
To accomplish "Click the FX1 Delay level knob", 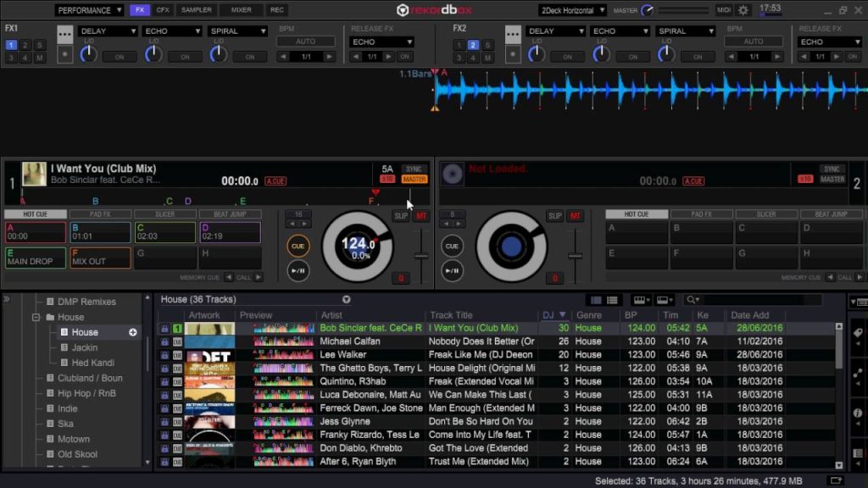I will [x=88, y=53].
